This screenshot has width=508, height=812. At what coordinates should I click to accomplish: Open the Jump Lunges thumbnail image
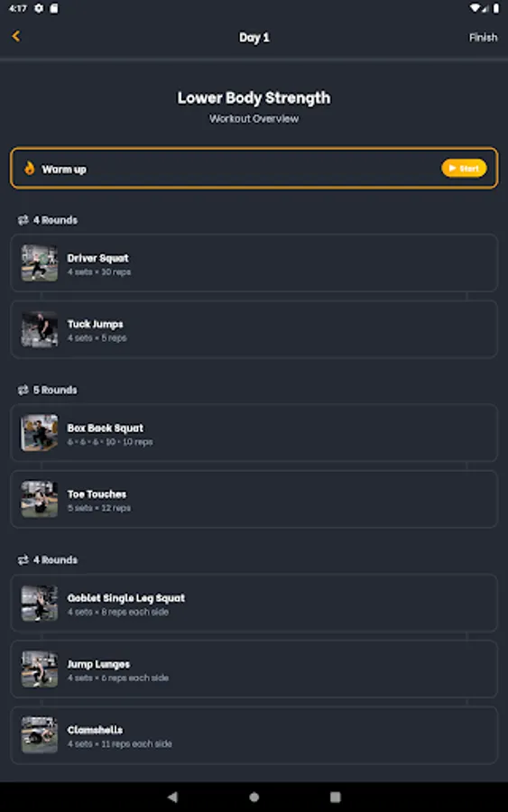pos(40,669)
